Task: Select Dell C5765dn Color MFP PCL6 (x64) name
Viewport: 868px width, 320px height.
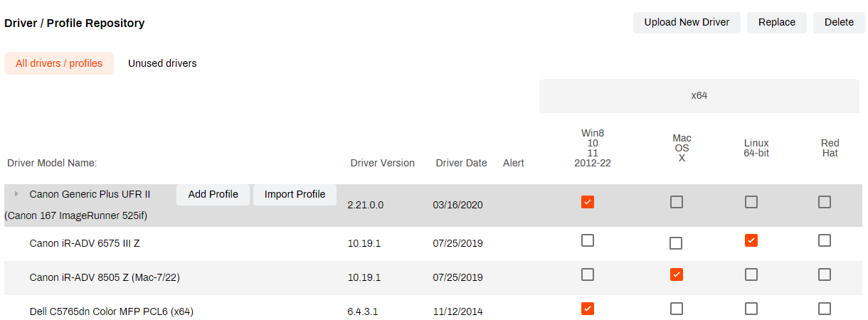Action: click(x=111, y=311)
